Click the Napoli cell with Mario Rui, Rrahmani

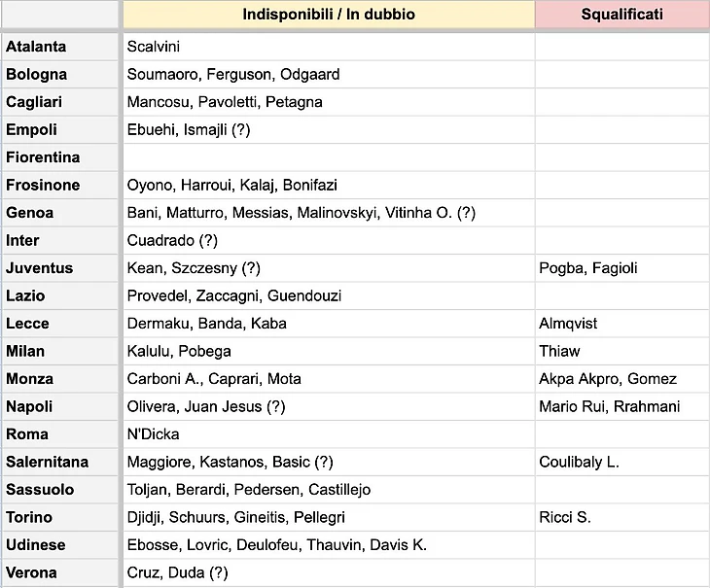coord(622,406)
